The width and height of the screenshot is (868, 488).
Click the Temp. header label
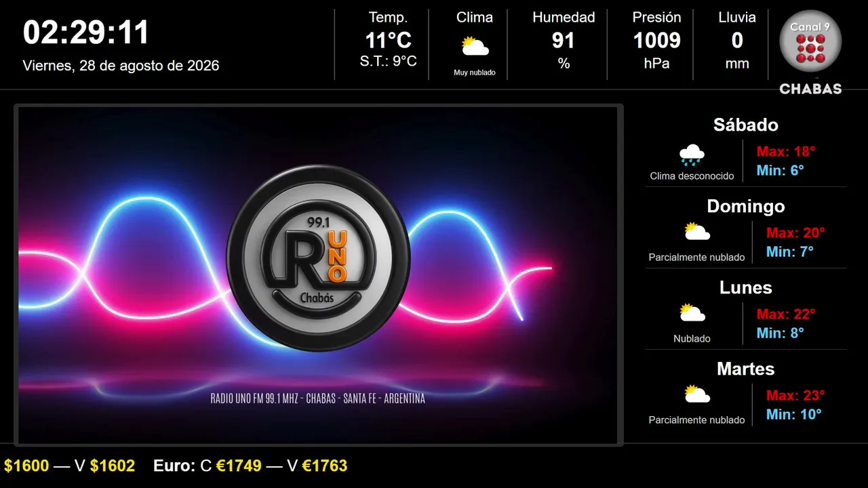(x=389, y=18)
